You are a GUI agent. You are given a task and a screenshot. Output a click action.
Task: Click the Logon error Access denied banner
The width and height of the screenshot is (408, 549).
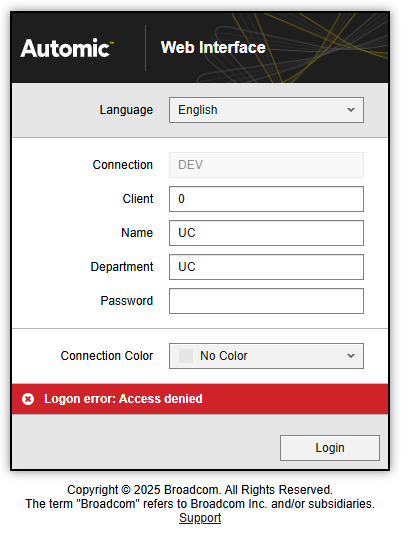pyautogui.click(x=200, y=399)
